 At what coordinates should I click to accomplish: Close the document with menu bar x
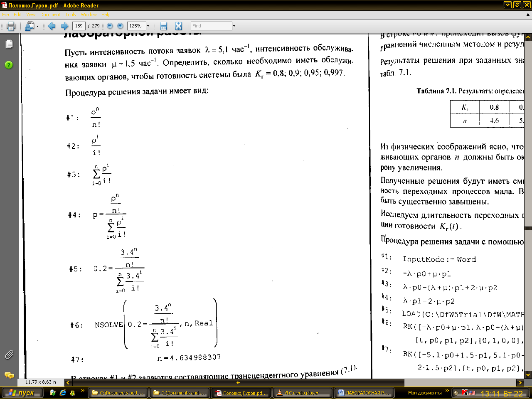[x=528, y=15]
